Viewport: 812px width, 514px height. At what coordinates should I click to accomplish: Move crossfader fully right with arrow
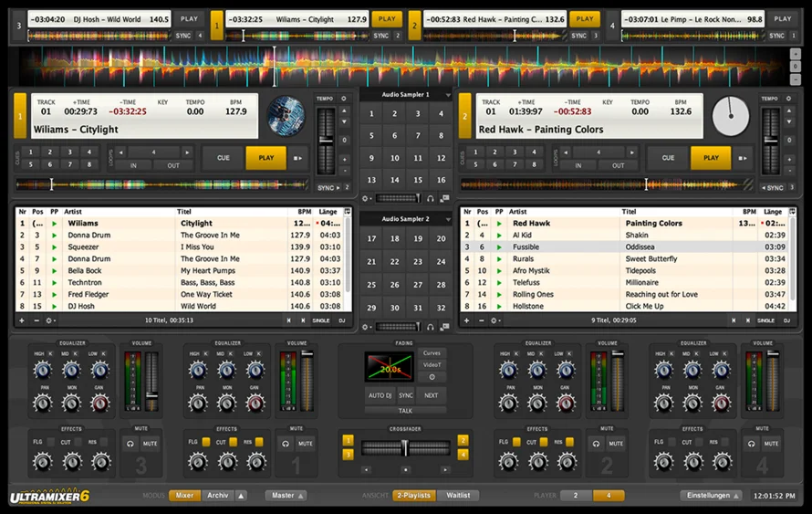pos(445,470)
